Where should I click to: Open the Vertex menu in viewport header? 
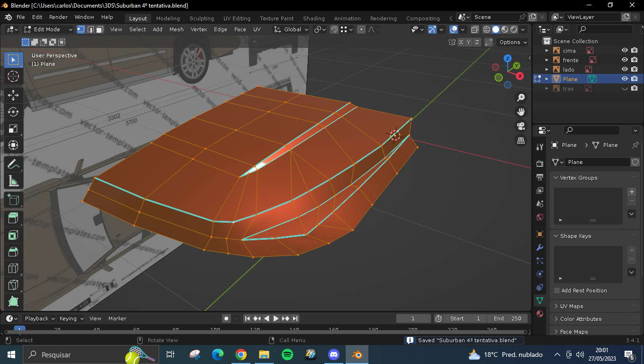(x=199, y=29)
